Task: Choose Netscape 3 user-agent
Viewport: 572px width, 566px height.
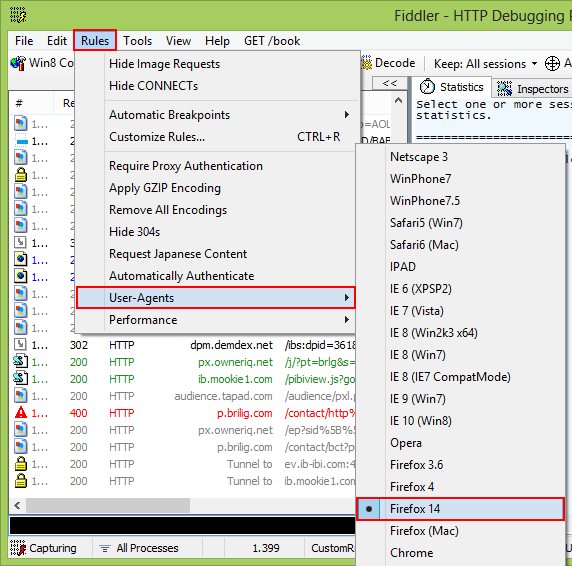Action: coord(460,157)
